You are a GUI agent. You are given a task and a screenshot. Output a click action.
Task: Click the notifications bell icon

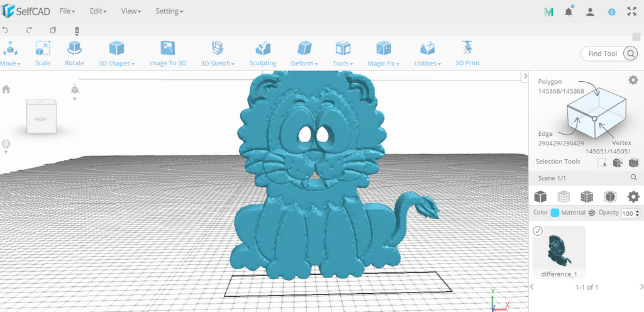click(569, 11)
